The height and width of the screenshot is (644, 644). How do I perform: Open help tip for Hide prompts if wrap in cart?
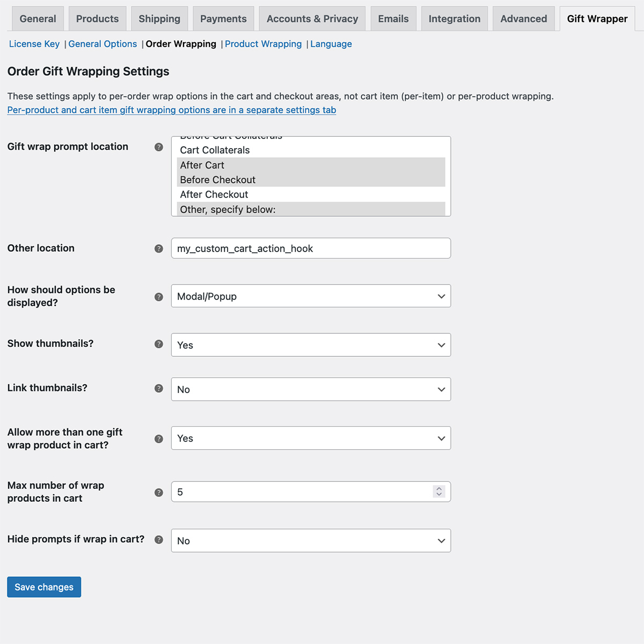159,540
